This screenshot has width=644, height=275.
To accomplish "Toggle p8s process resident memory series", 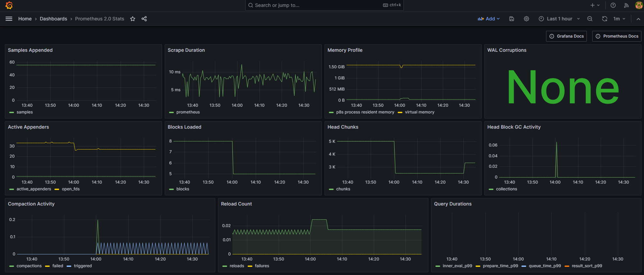I will click(x=365, y=112).
